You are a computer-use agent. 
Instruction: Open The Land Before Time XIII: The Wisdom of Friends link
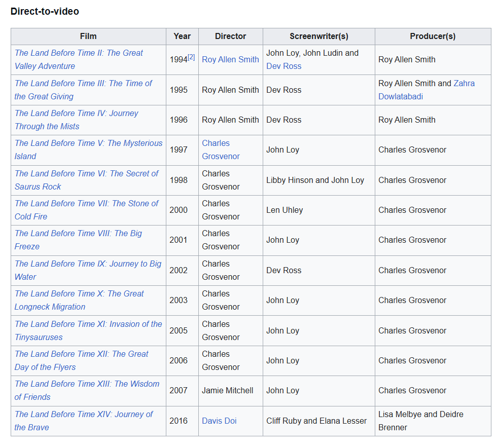pyautogui.click(x=87, y=390)
